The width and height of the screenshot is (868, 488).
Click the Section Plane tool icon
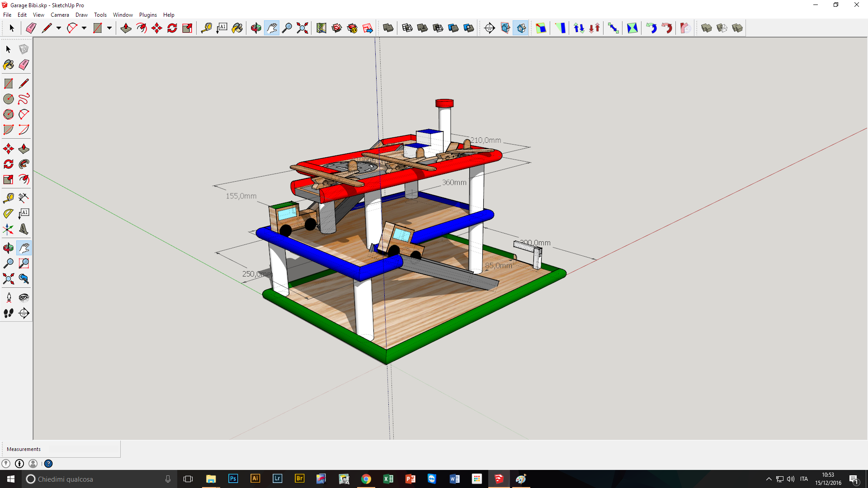490,28
